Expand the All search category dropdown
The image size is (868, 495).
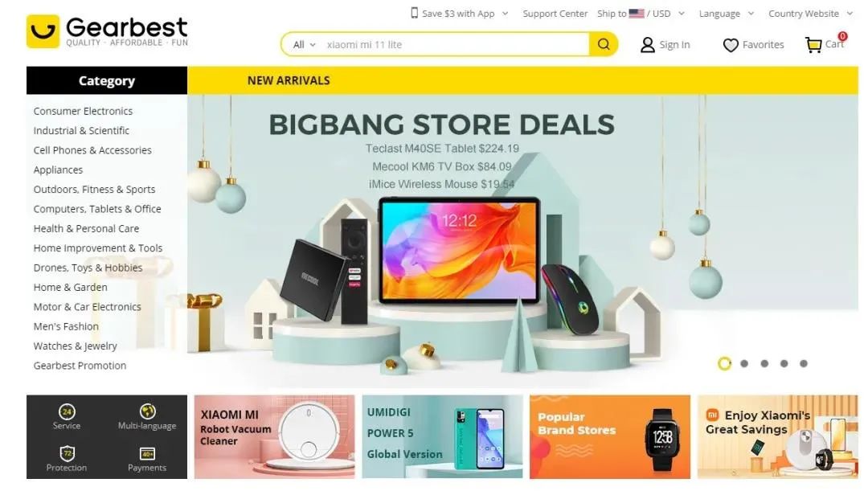(304, 45)
